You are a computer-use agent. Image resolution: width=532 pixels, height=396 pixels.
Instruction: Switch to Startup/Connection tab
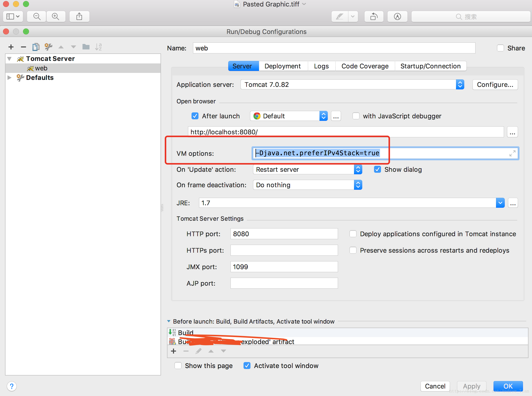click(x=430, y=66)
